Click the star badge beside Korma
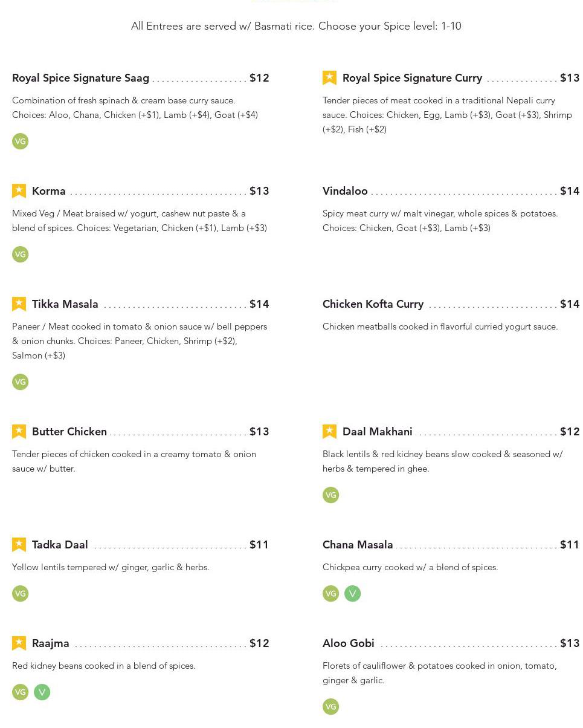583x728 pixels. pyautogui.click(x=19, y=191)
